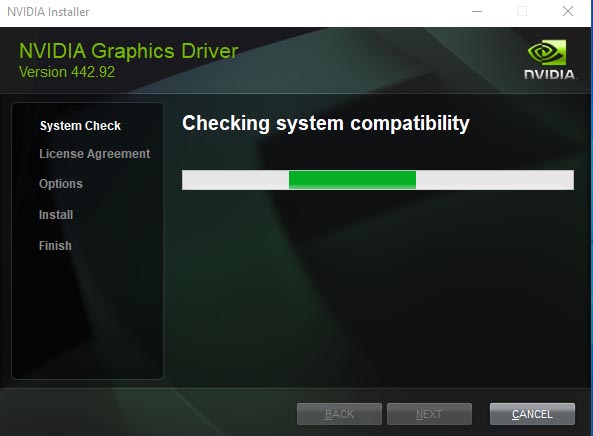This screenshot has width=593, height=436.
Task: Click the green NVIDIA eye logo
Action: (x=547, y=53)
